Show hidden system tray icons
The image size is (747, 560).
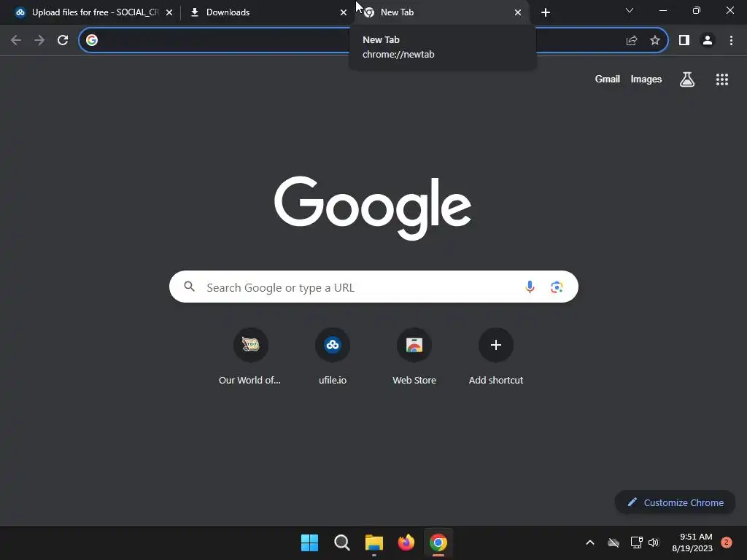pos(589,542)
